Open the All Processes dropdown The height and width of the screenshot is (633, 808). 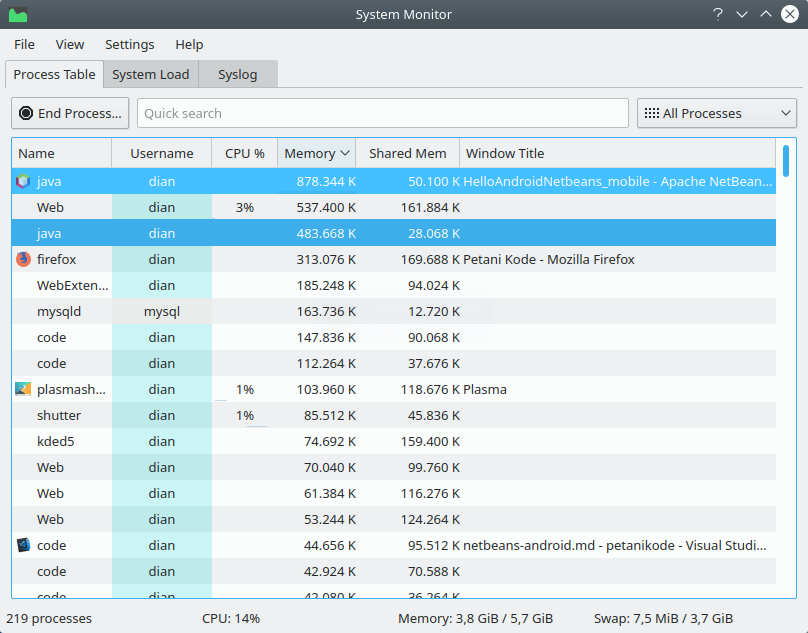click(x=716, y=113)
